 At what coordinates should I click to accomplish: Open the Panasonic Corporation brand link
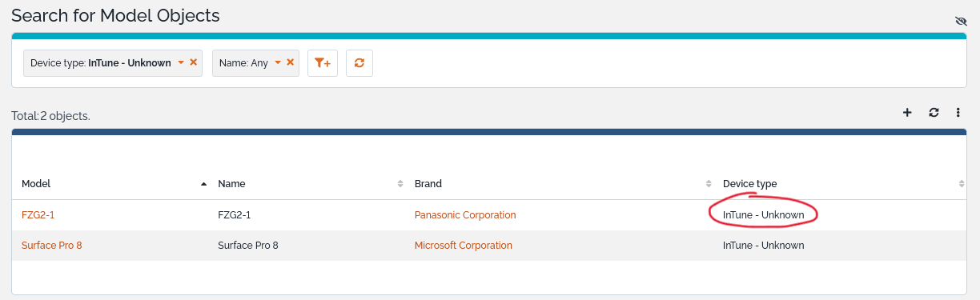point(465,215)
